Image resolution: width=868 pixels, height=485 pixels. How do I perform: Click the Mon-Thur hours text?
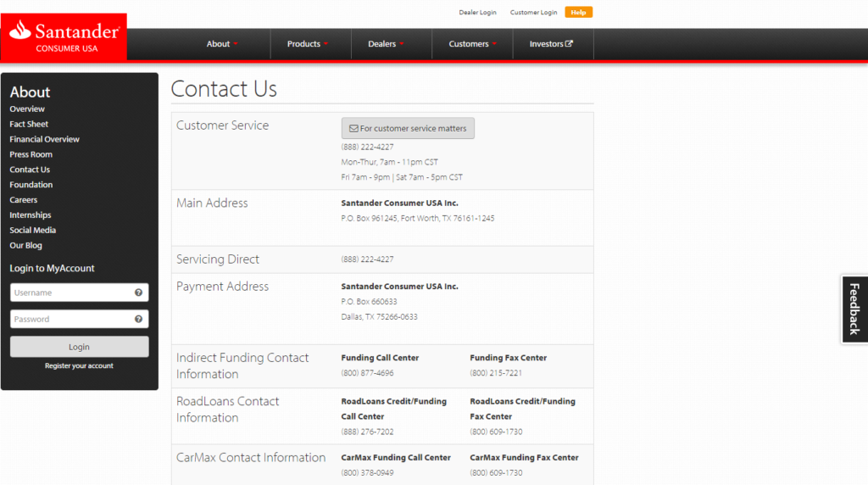[390, 162]
